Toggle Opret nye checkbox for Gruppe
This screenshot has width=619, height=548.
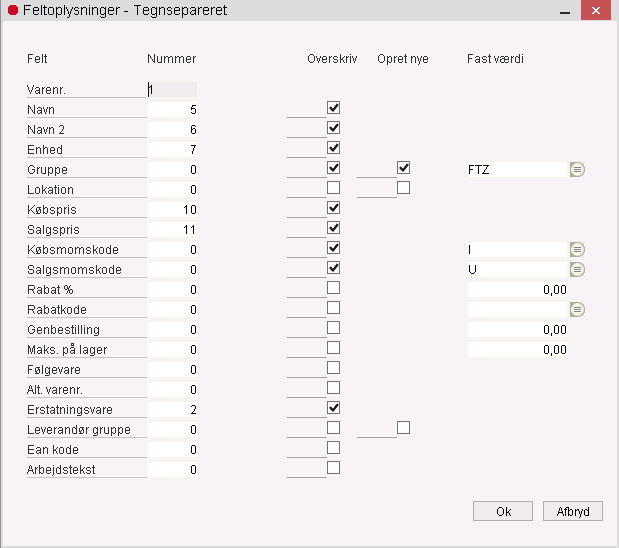[x=403, y=168]
